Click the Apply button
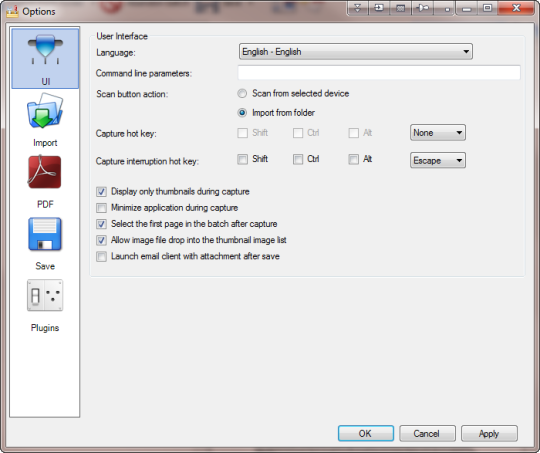The image size is (540, 453). [489, 433]
